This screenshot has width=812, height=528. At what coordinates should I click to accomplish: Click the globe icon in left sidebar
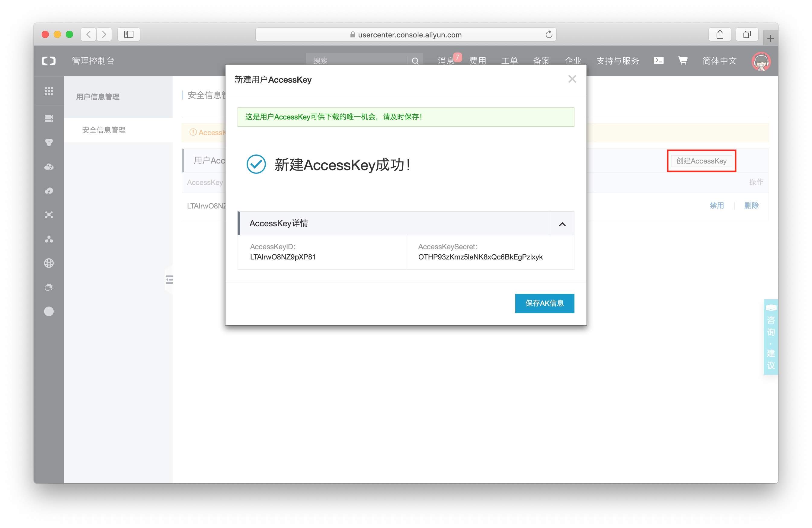click(49, 263)
